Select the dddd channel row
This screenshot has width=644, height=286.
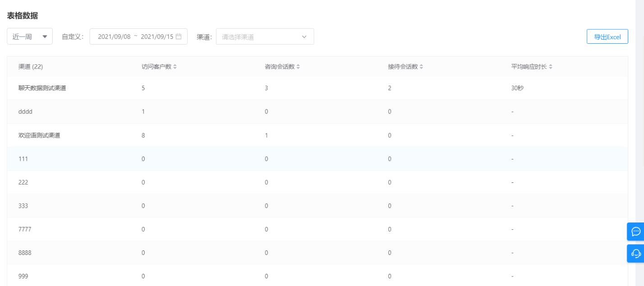(317, 112)
